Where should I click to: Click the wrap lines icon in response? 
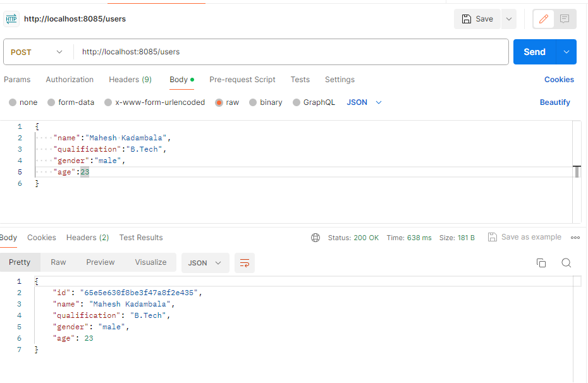244,262
